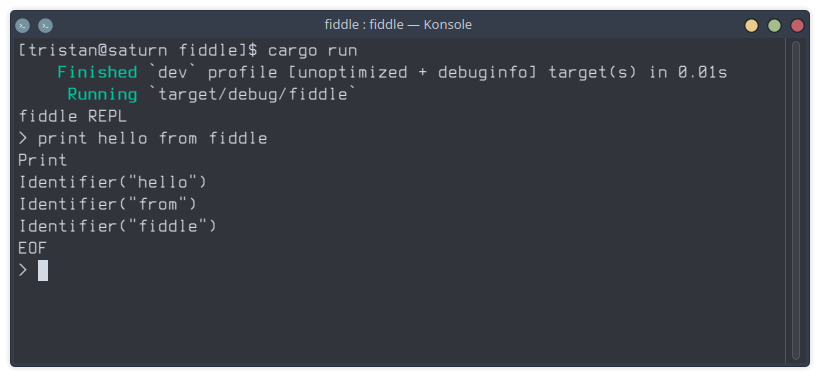
Task: Close Konsole using the red button
Action: tap(798, 25)
